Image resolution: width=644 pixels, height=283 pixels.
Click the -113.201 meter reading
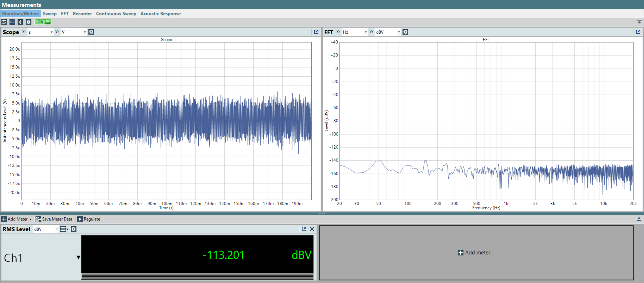click(x=223, y=255)
